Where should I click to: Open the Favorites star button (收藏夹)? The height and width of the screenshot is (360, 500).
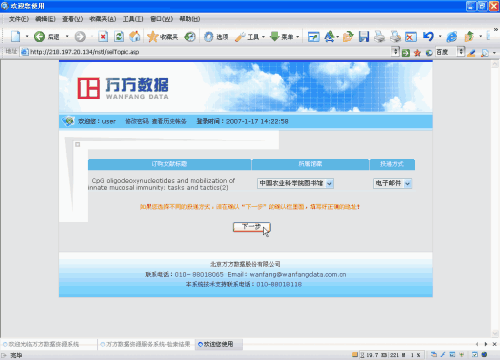pos(163,36)
